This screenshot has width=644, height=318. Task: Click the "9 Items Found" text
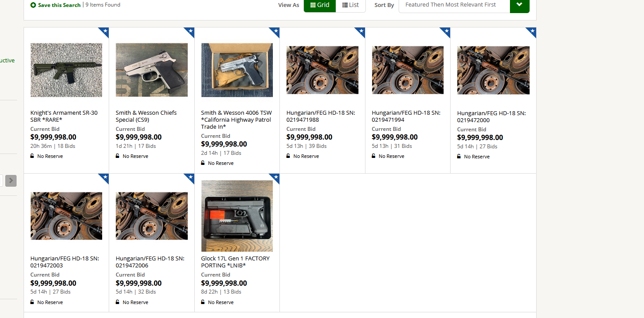click(103, 5)
